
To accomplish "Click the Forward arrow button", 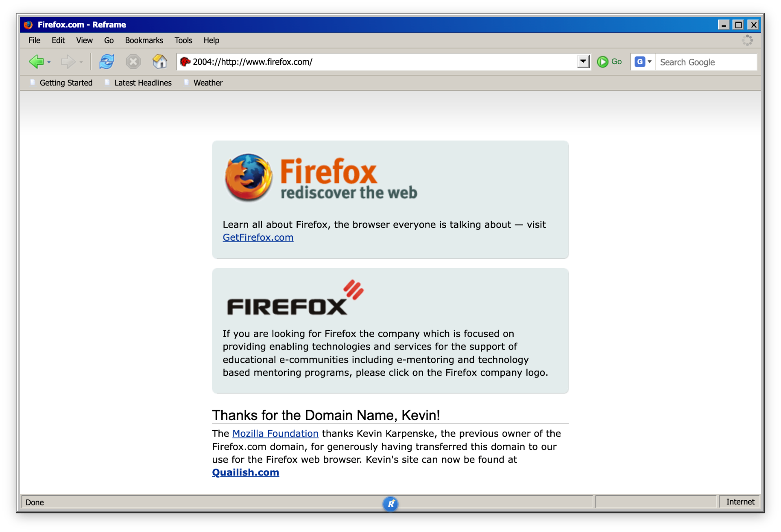I will point(68,62).
